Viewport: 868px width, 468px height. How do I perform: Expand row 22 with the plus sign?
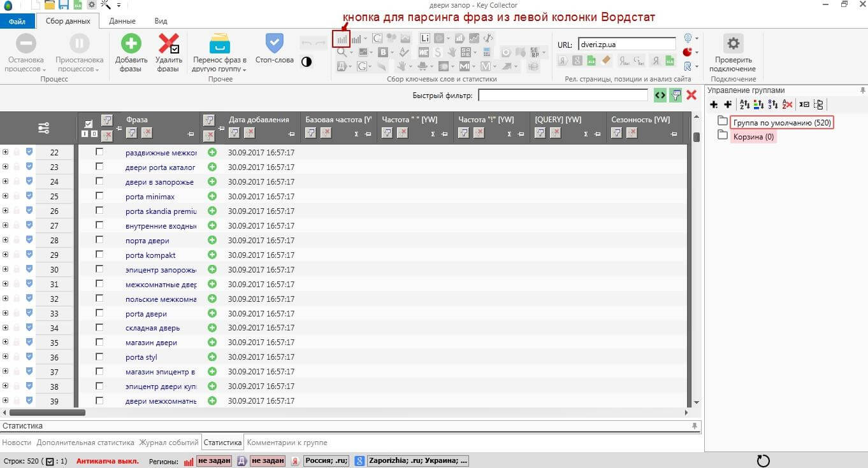[x=5, y=153]
